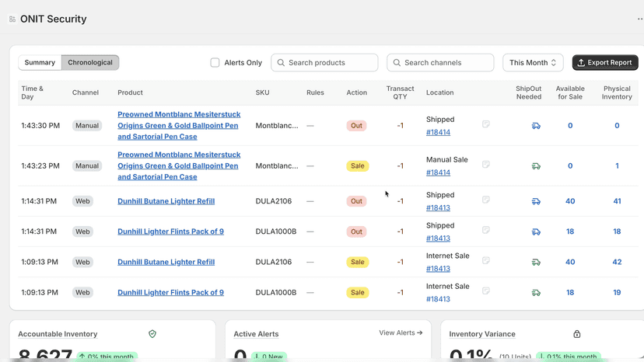Click the lock icon beside Inventory Variance
This screenshot has height=362, width=644.
pyautogui.click(x=577, y=334)
